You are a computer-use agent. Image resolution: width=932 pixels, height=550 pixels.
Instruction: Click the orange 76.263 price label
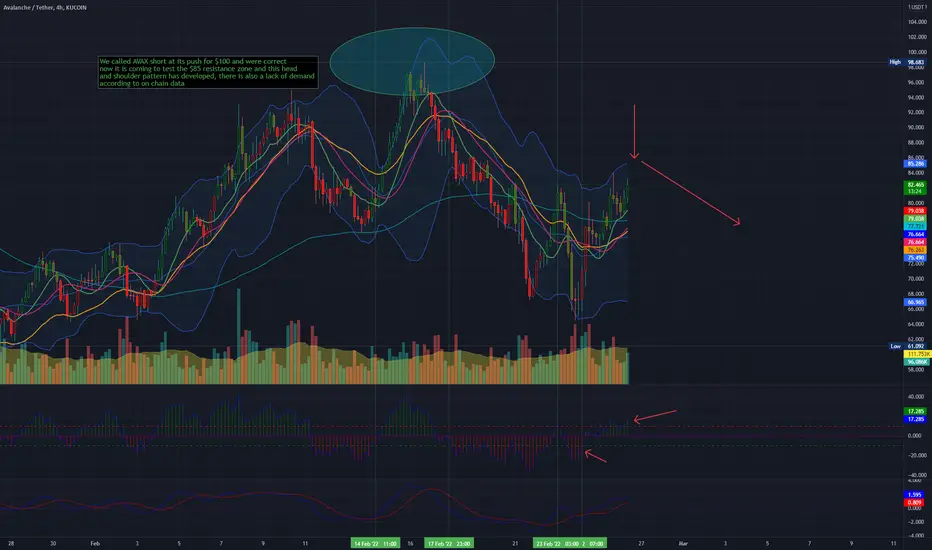tap(915, 250)
